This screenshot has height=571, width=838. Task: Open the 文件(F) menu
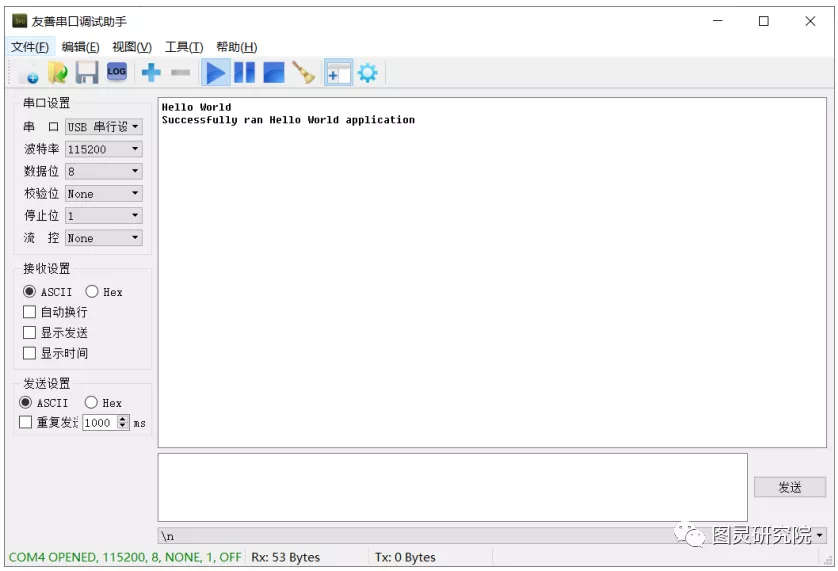30,47
